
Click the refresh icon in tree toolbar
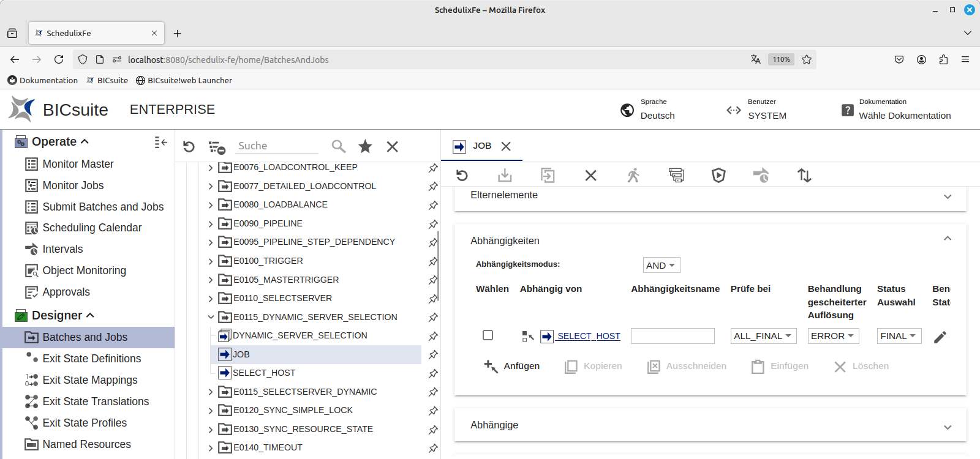[x=189, y=147]
